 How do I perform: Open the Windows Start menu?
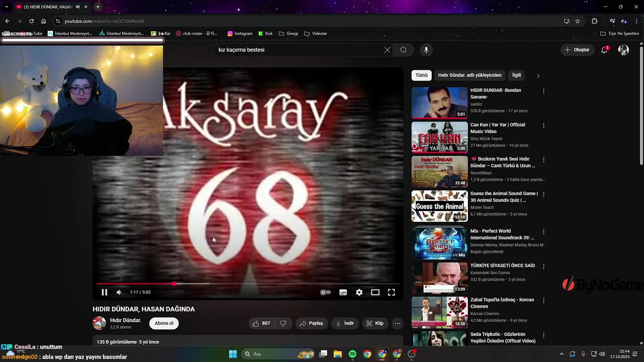click(x=233, y=354)
